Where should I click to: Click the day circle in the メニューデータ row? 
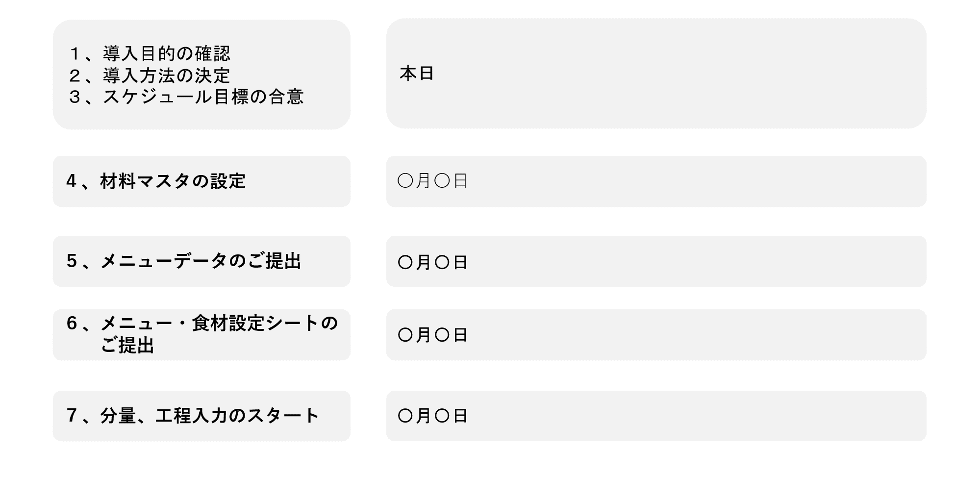click(442, 263)
